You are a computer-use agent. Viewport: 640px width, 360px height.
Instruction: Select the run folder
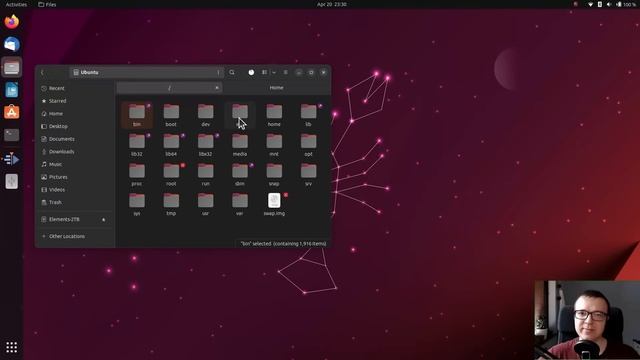pyautogui.click(x=205, y=175)
